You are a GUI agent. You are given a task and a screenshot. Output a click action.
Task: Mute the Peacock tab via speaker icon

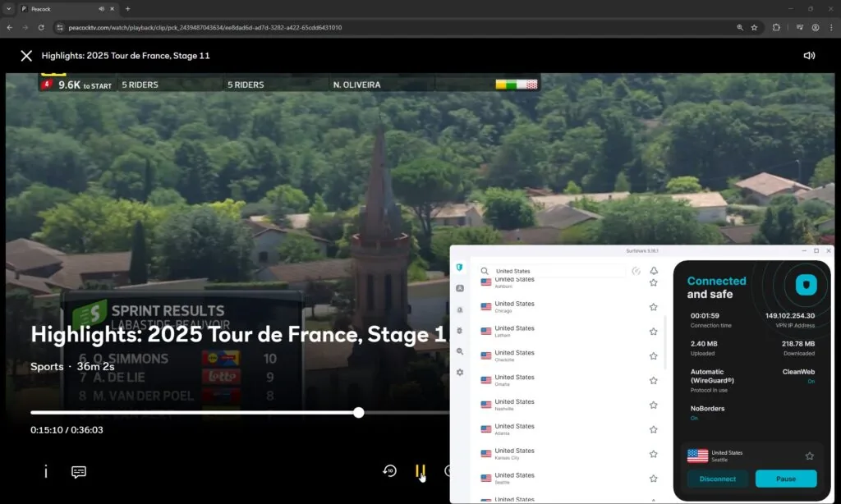click(101, 8)
